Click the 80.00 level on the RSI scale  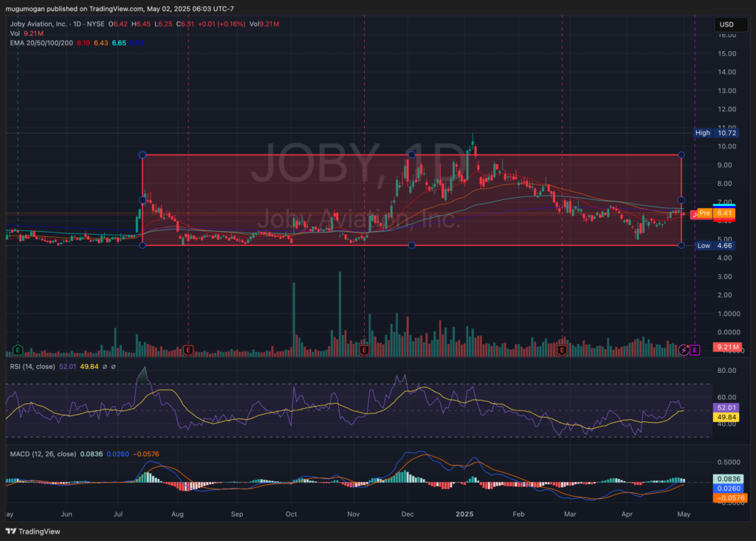coord(727,371)
